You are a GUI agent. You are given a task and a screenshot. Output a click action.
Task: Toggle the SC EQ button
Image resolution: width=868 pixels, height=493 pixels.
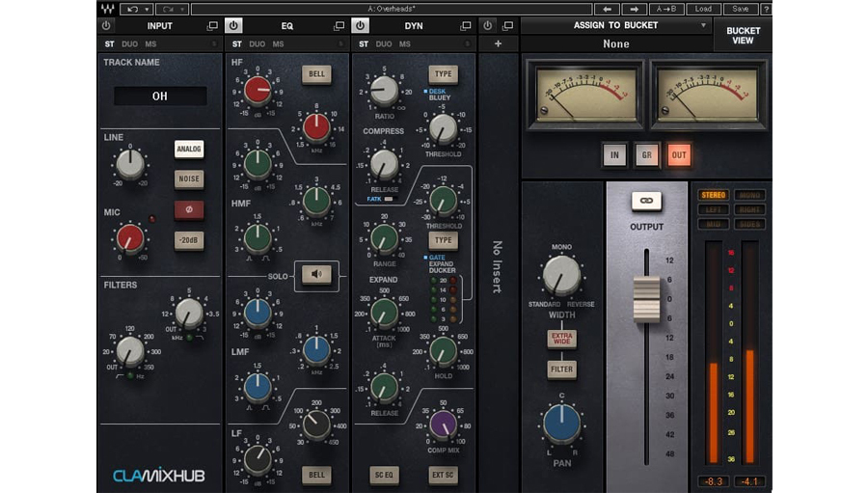click(x=384, y=475)
